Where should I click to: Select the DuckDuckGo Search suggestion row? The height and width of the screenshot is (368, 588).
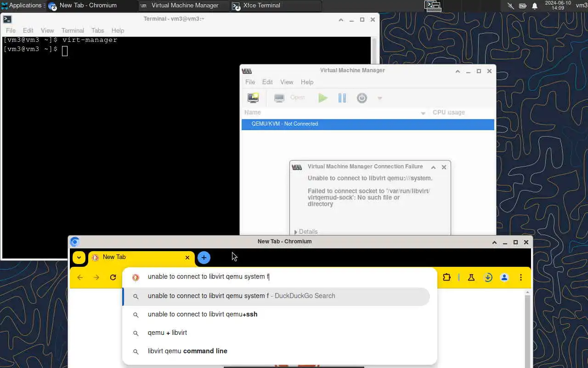pyautogui.click(x=276, y=296)
